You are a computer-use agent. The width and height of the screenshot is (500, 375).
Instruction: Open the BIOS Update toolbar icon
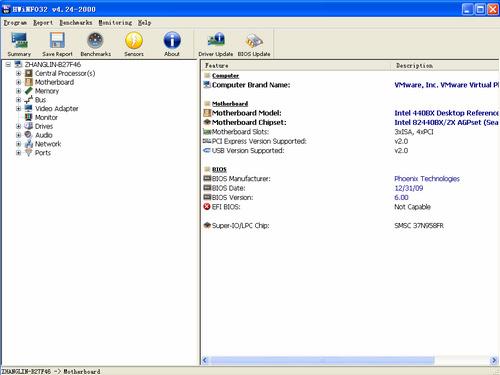pyautogui.click(x=254, y=40)
